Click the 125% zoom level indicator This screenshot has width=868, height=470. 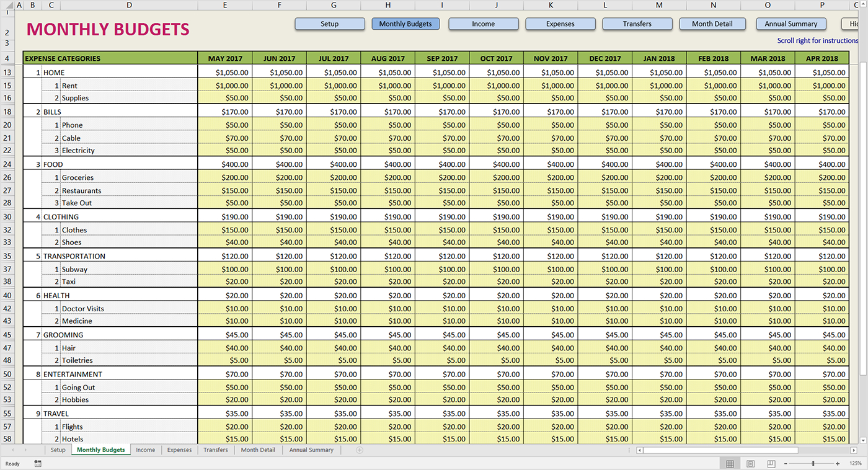pyautogui.click(x=854, y=463)
